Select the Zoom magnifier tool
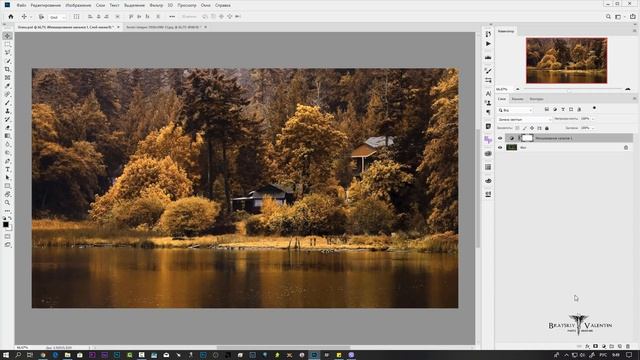640x360 pixels. coord(7,202)
